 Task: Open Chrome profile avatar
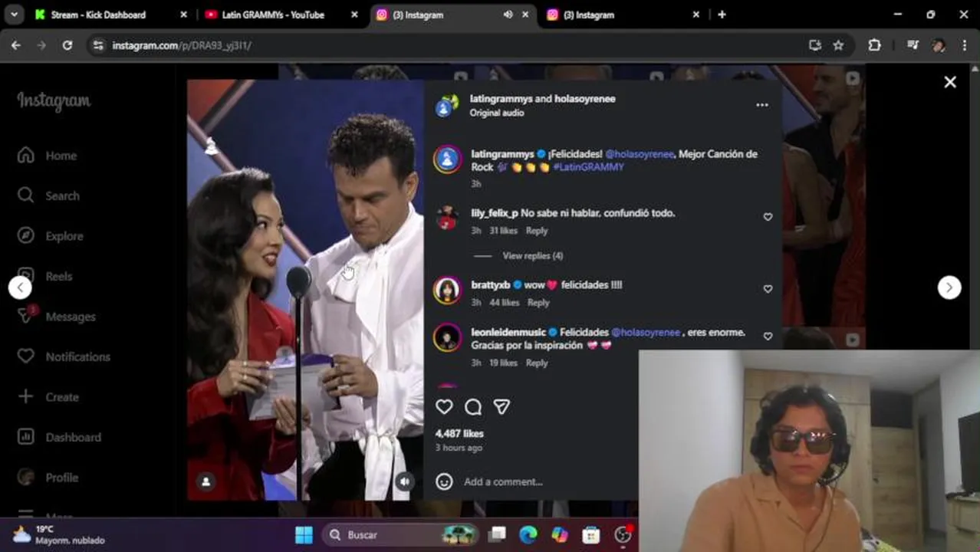click(939, 45)
